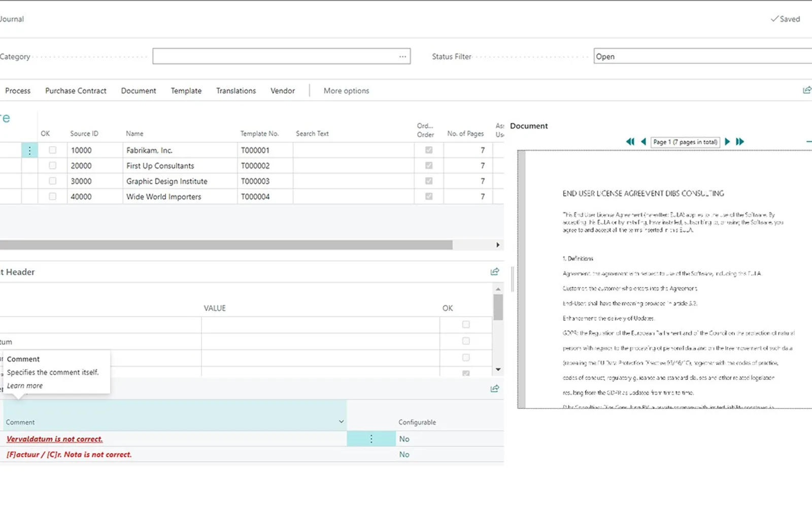812x508 pixels.
Task: Select source ID 40000 cell
Action: (95, 197)
